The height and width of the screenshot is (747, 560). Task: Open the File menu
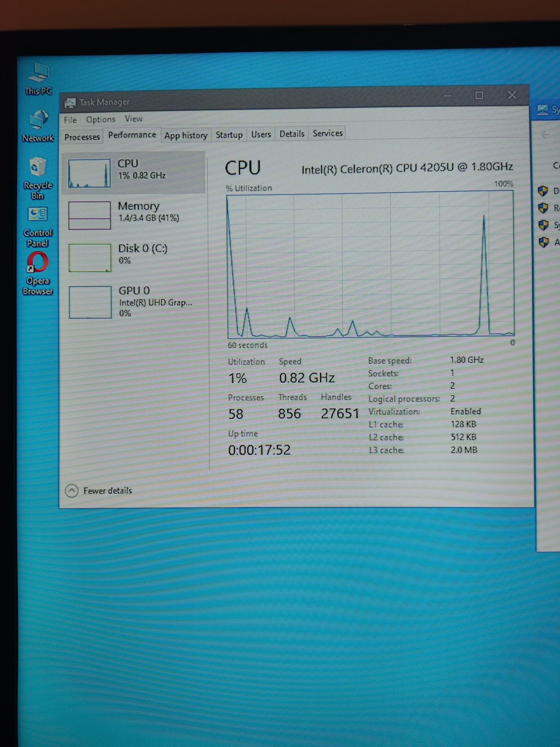(70, 120)
